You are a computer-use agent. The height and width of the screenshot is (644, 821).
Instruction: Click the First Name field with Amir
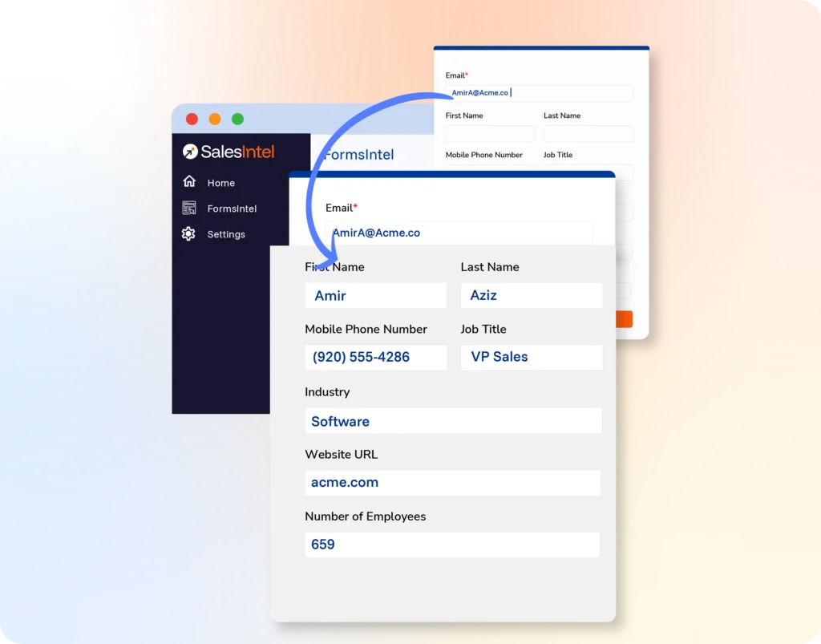(x=376, y=296)
